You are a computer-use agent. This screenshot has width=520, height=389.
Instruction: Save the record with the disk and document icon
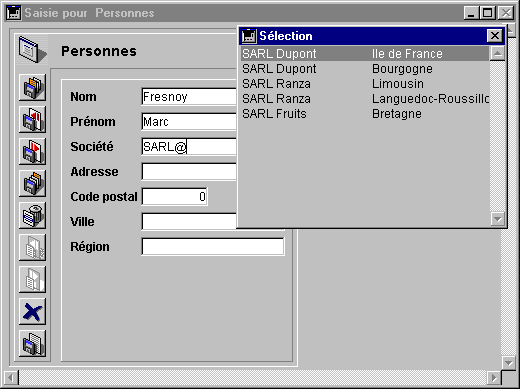[32, 343]
